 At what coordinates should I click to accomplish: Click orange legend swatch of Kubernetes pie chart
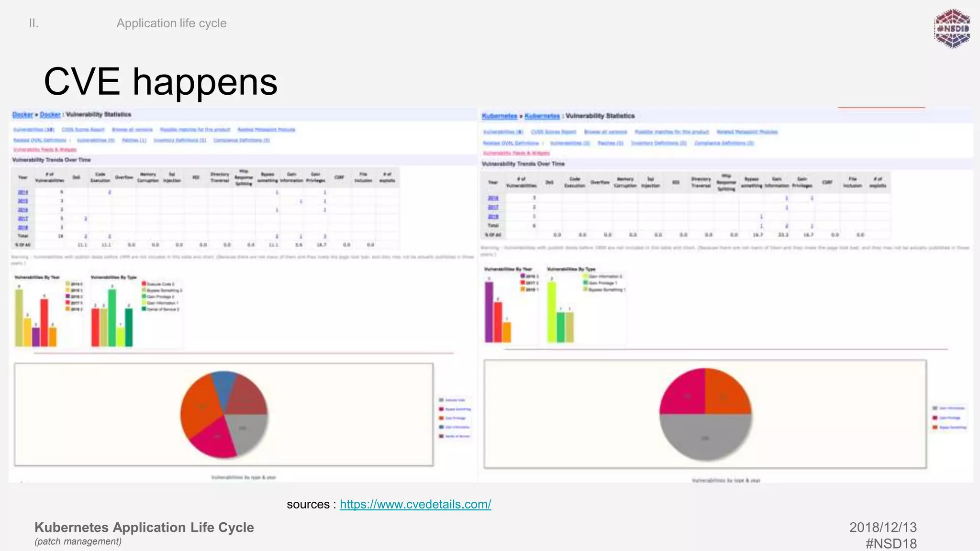[x=935, y=427]
